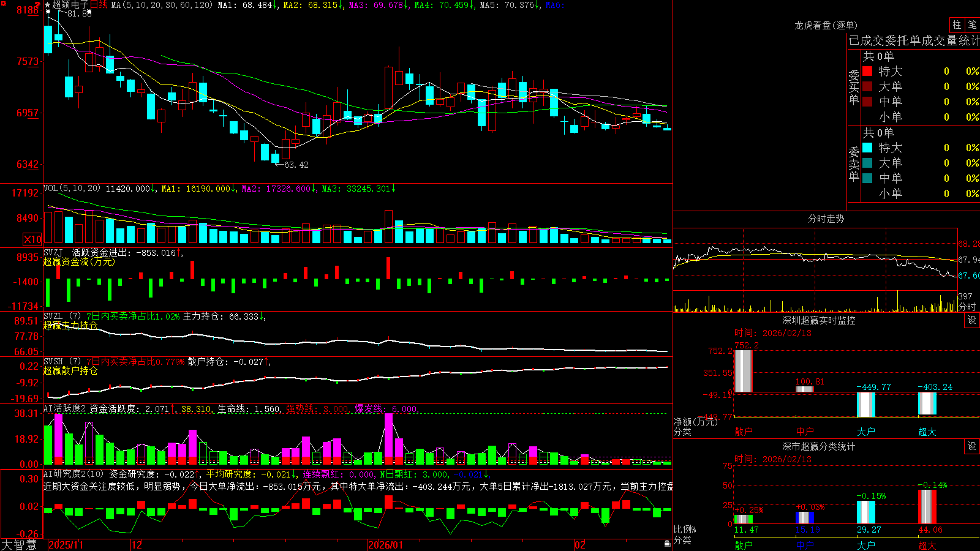Click the red question mark icon
980x551 pixels.
tap(37, 4)
